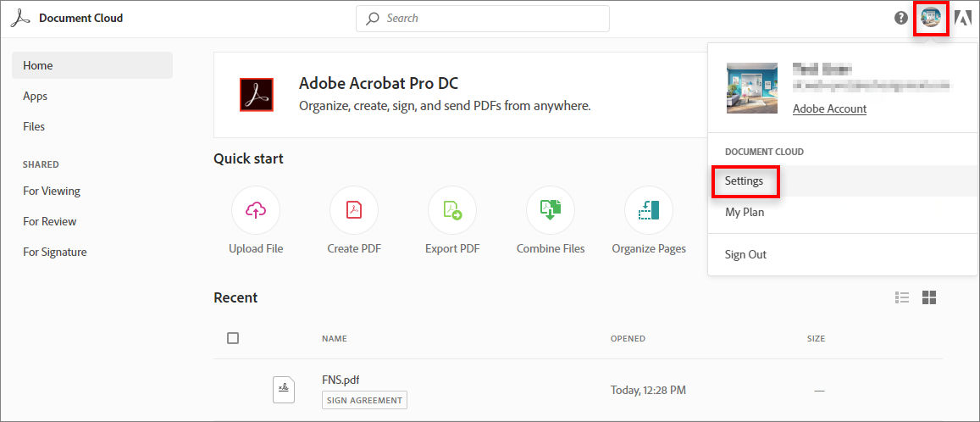Click the Adobe Acrobat Pro DC heading

click(x=379, y=83)
